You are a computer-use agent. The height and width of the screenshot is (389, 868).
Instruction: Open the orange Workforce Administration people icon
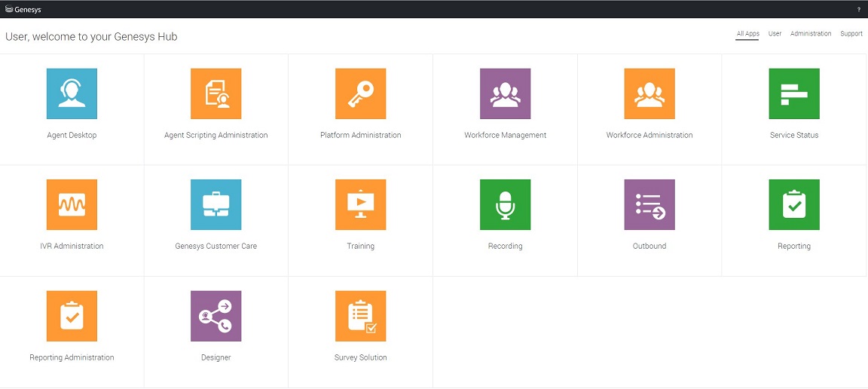(x=649, y=93)
